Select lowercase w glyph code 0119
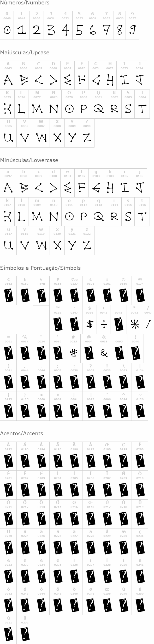154x644 pixels. pos(41,241)
